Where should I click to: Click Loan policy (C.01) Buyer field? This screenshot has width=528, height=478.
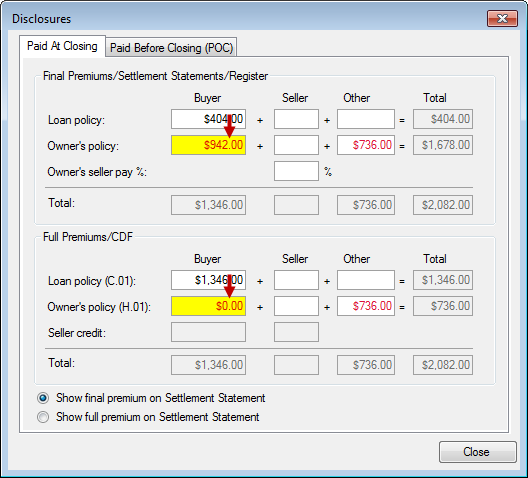tap(208, 280)
